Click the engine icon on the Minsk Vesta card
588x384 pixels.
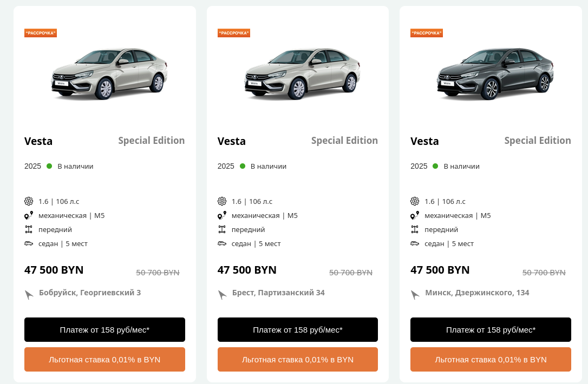[415, 201]
